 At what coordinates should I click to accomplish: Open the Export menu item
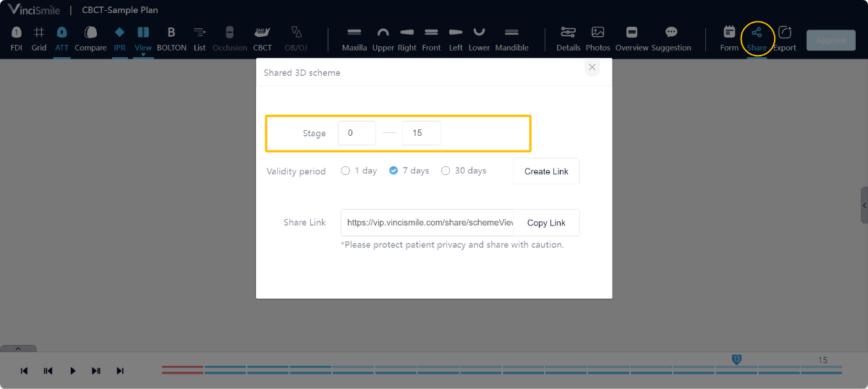(x=784, y=33)
